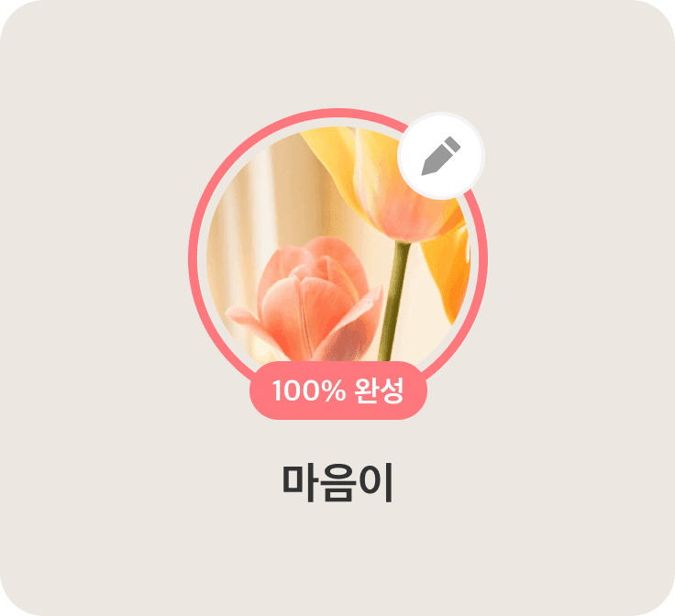Click the left side of pink ring
The image size is (675, 616).
tap(192, 258)
